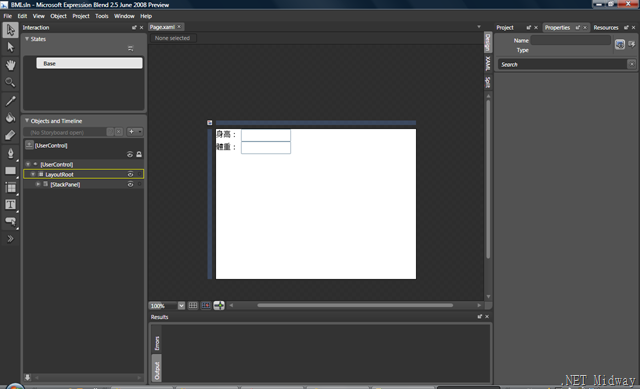Click the show-all eye header icon
The width and height of the screenshot is (640, 389).
click(130, 154)
